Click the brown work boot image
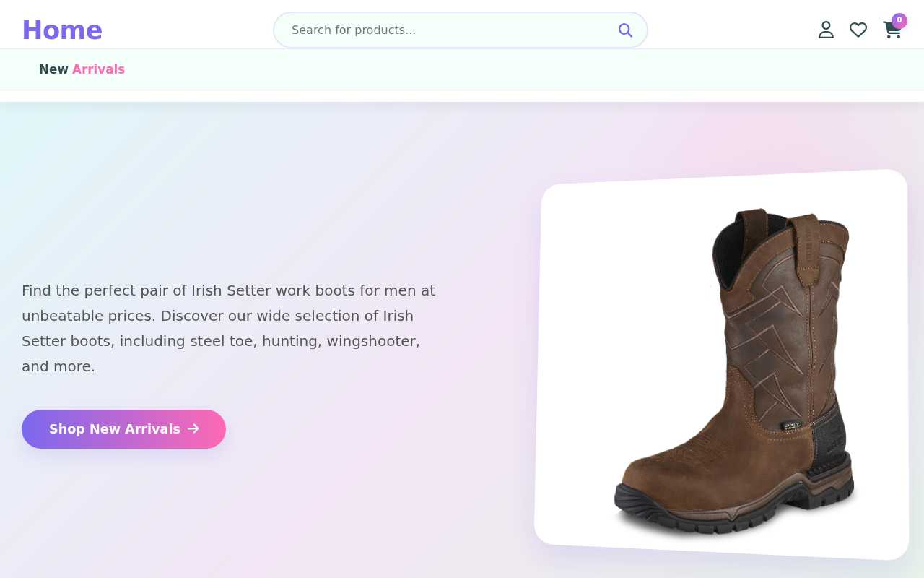The width and height of the screenshot is (924, 578). click(x=734, y=372)
